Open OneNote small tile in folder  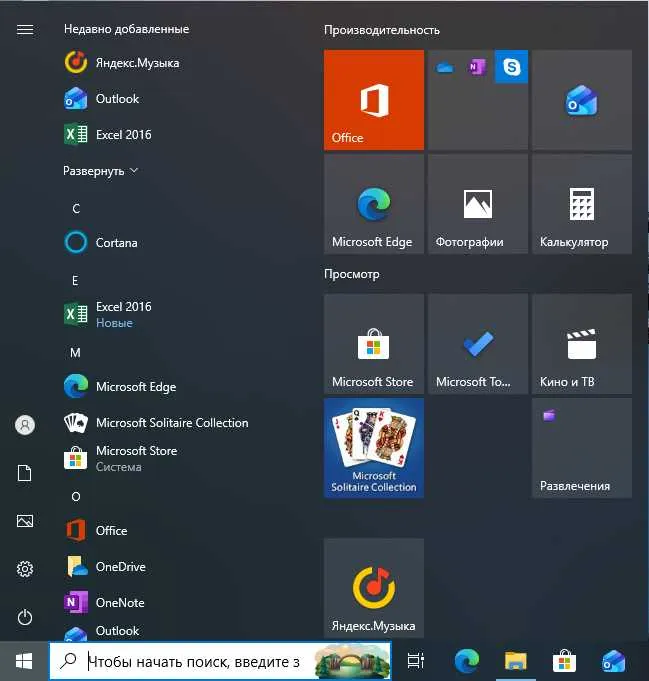coord(477,67)
